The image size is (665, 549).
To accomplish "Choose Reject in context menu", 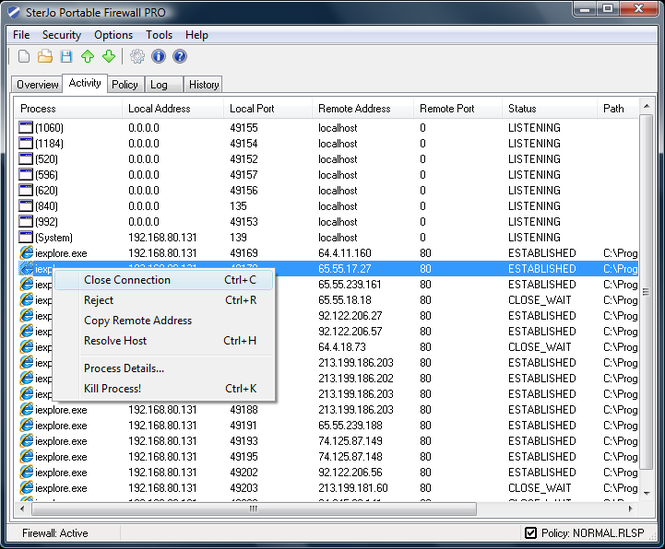I will click(164, 300).
